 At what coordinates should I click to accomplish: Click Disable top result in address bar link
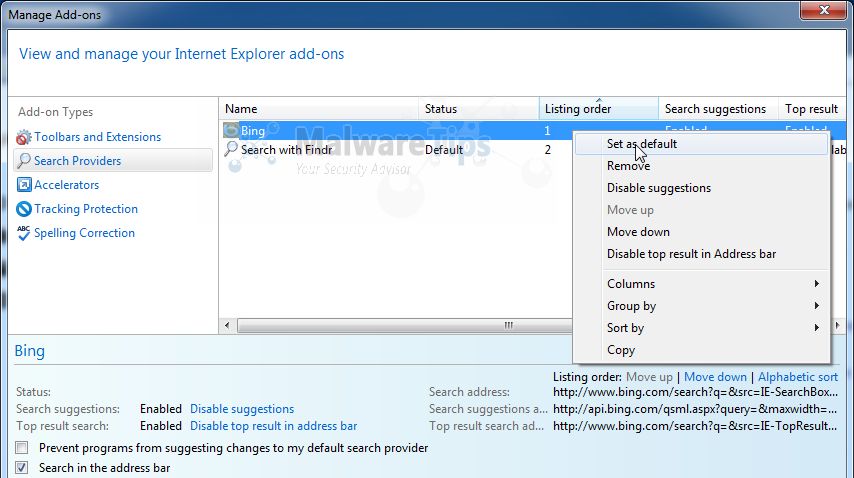pos(273,426)
